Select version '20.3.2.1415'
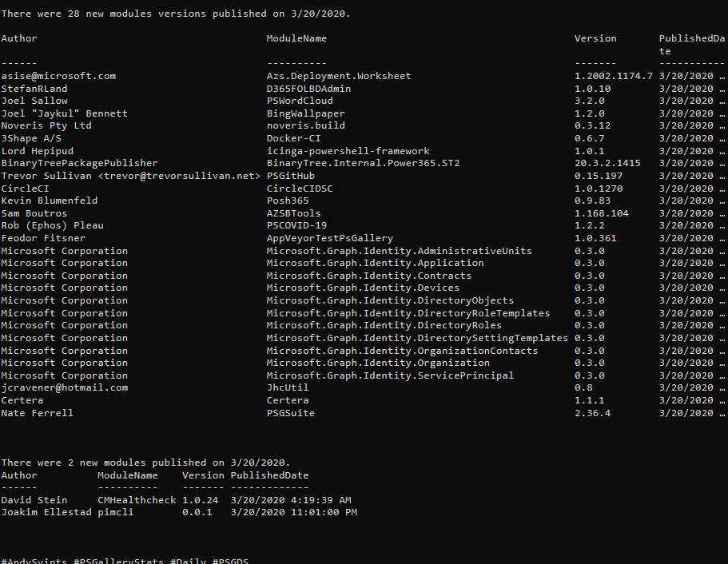Screen dimensions: 728x564 [607, 164]
